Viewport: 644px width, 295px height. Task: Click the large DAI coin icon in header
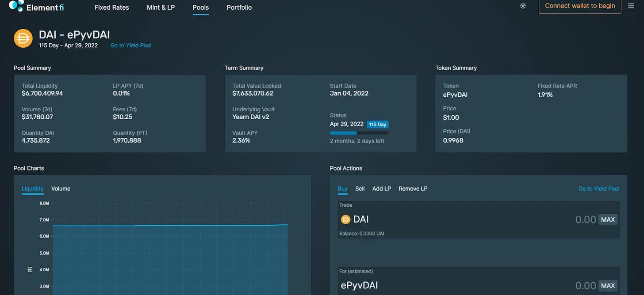click(x=23, y=38)
